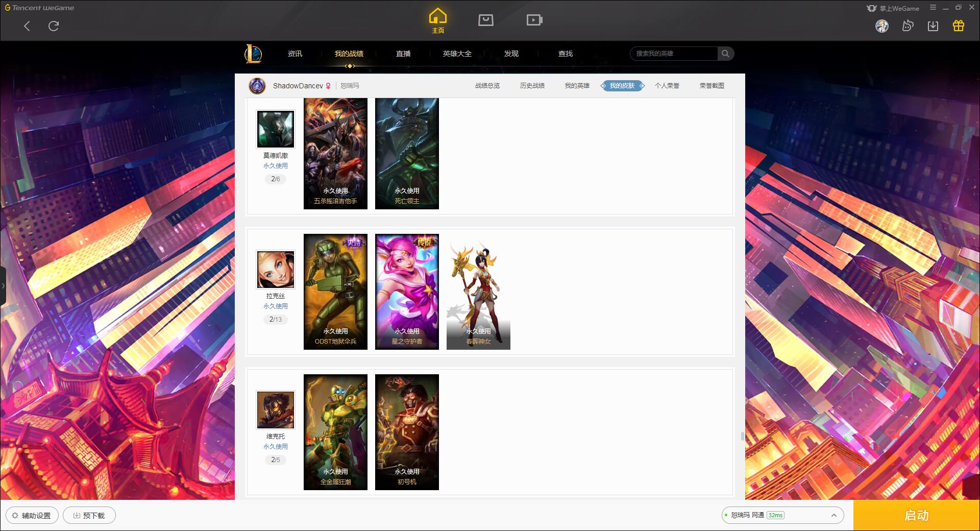
Task: Open the 恕瑞玛 网通 server dropdown
Action: click(782, 515)
